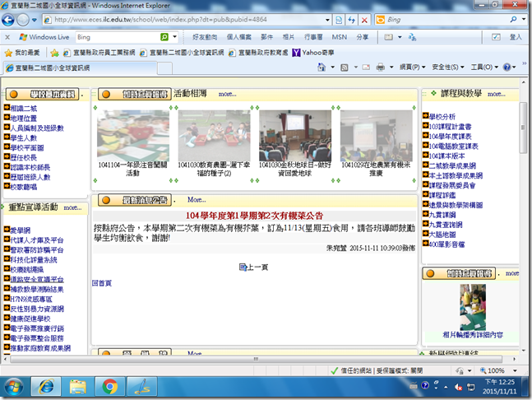
Task: Open the 相識二城 sidebar link
Action: point(23,108)
